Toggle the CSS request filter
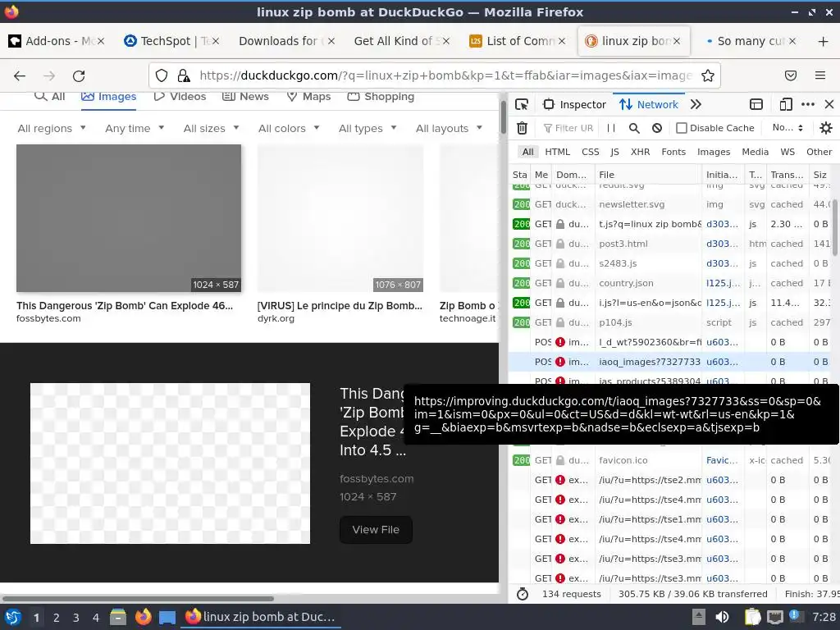The width and height of the screenshot is (840, 630). pos(591,152)
